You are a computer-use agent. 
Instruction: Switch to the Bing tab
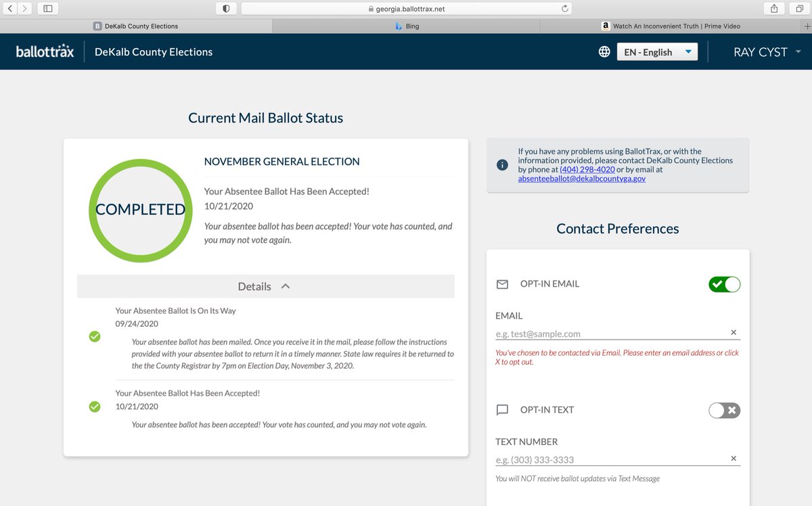(x=407, y=26)
